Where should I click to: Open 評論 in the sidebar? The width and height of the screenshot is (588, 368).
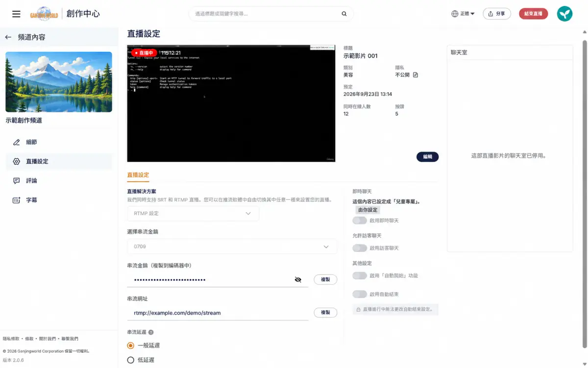59,181
